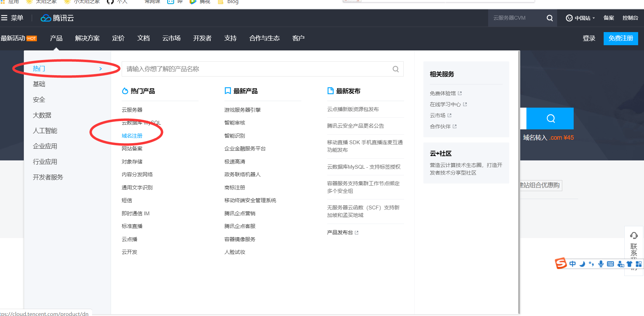Toggle the moon half/full-width icon in the IME bar
The width and height of the screenshot is (644, 316).
point(582,264)
